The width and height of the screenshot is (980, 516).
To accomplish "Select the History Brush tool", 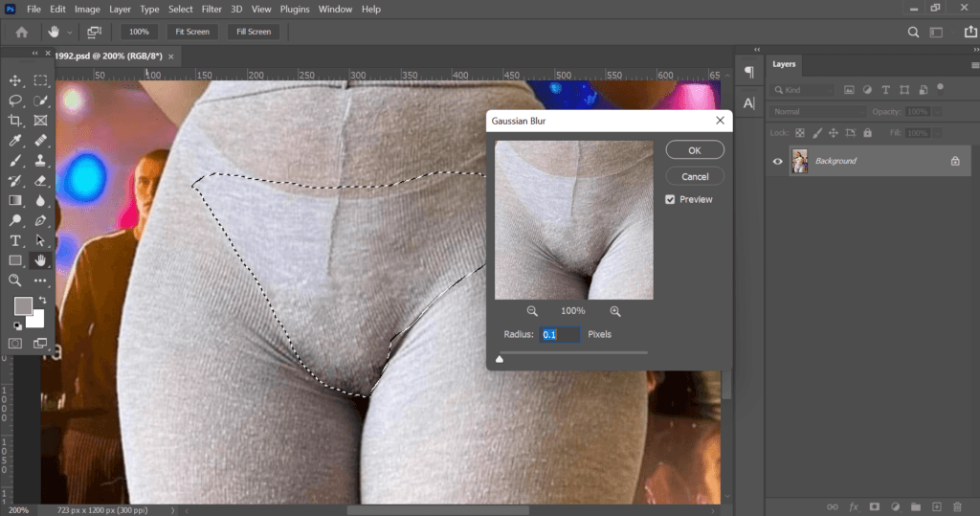I will click(x=15, y=181).
